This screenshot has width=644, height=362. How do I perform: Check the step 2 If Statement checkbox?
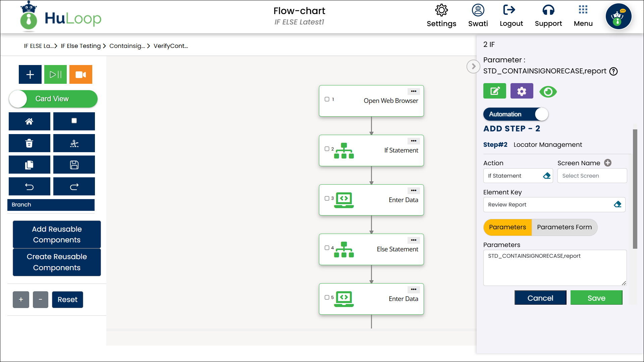pos(327,149)
